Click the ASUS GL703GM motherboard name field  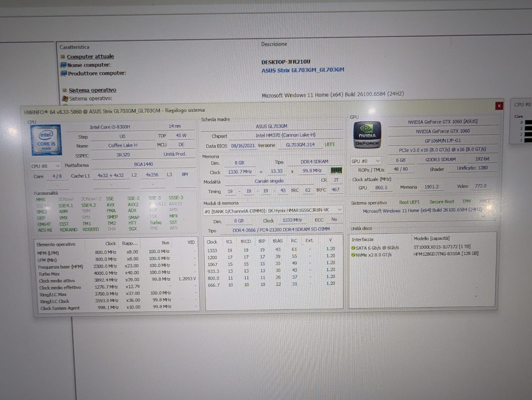pos(272,126)
